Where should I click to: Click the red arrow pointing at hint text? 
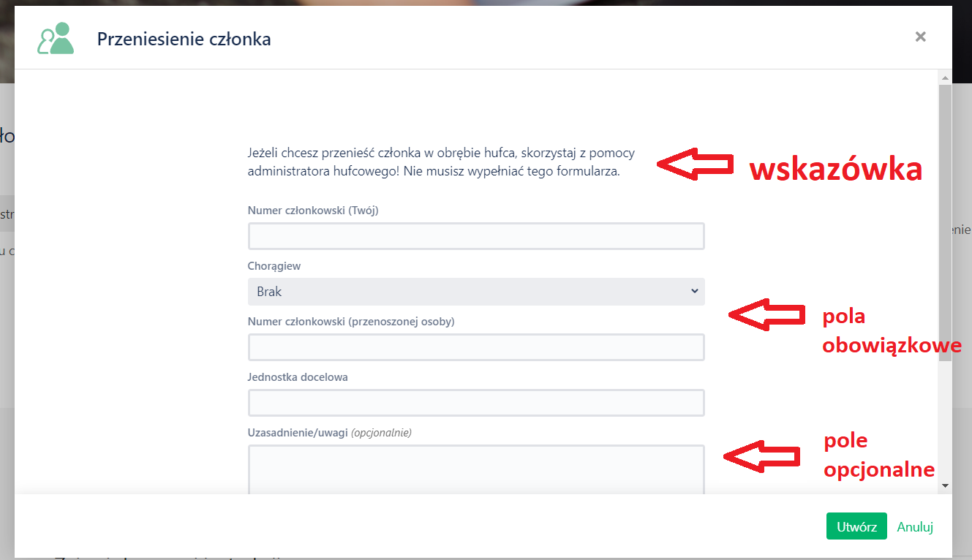[x=694, y=164]
